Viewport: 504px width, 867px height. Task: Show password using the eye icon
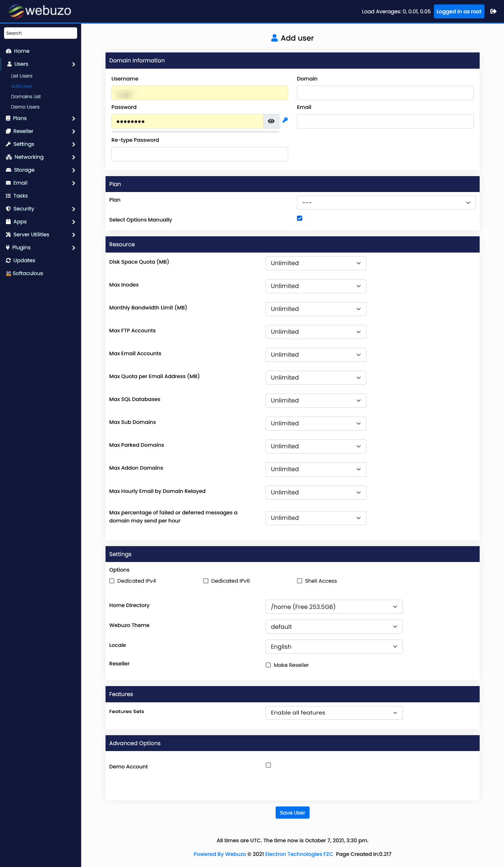click(x=271, y=121)
